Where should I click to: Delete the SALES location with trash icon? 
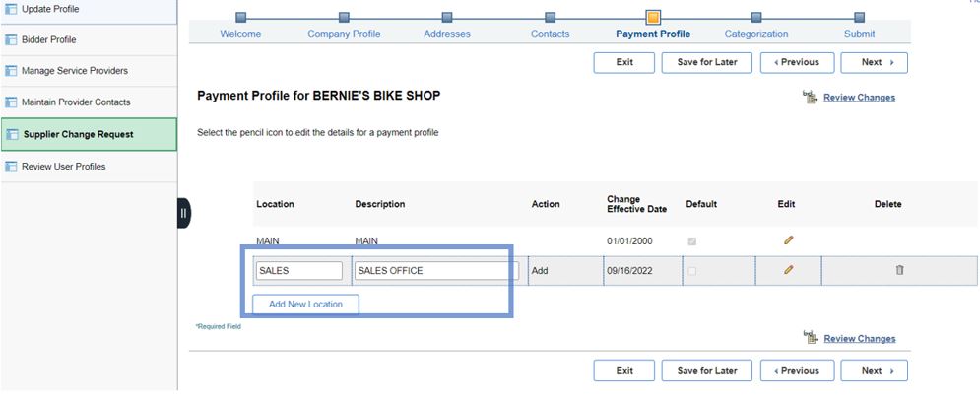pos(899,270)
